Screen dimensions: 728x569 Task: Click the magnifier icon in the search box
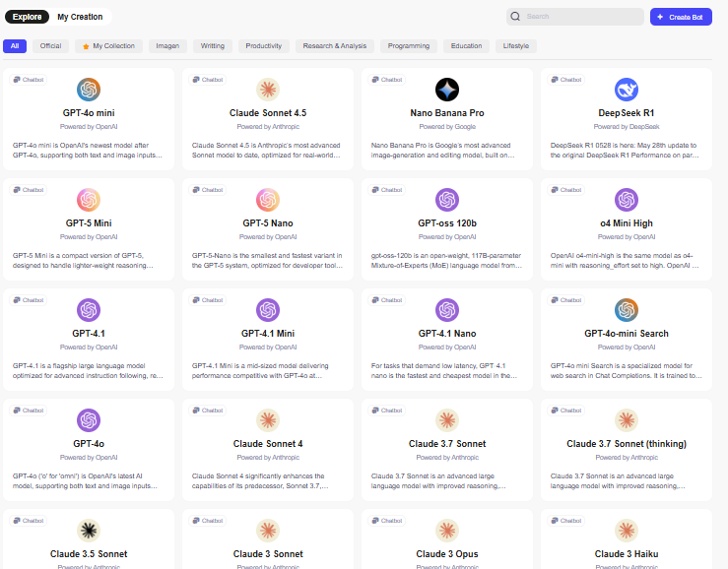click(x=515, y=17)
